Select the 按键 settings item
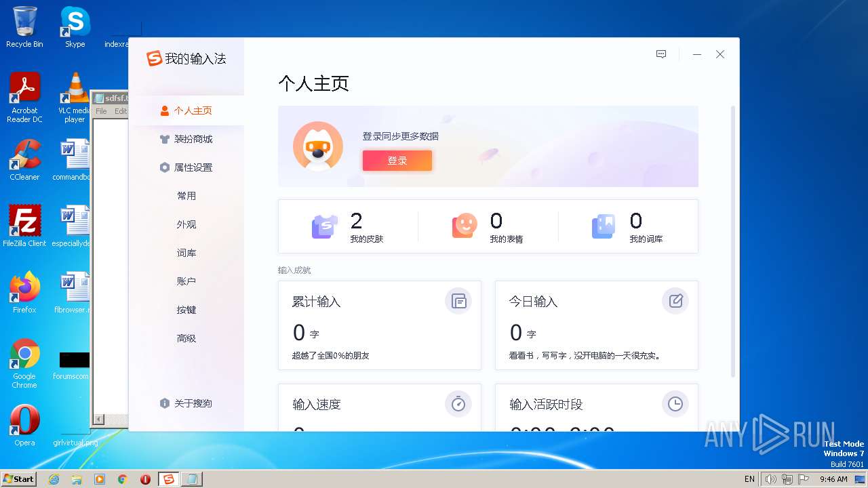 click(x=186, y=310)
